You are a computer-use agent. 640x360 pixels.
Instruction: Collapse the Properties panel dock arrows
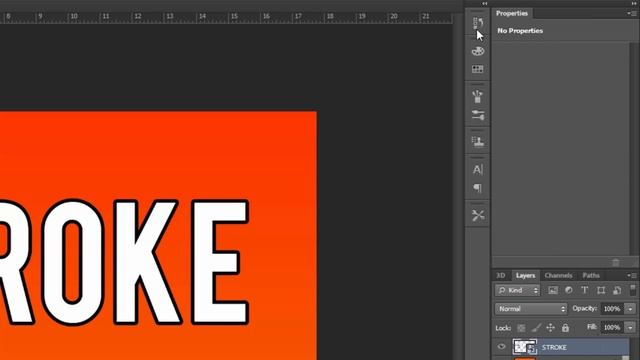click(634, 3)
